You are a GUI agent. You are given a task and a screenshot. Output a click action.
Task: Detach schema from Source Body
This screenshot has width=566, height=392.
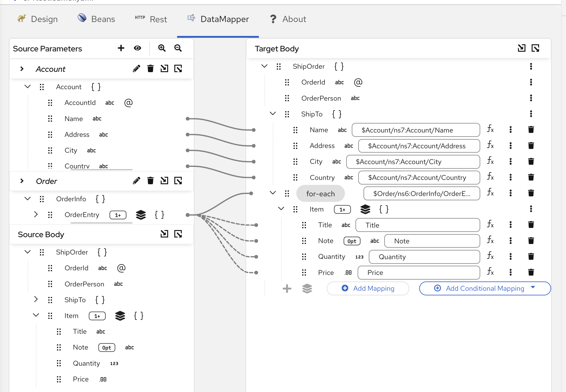coord(178,234)
